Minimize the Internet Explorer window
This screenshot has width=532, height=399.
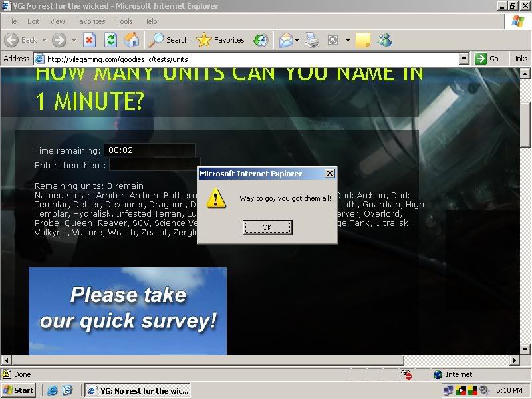click(503, 6)
